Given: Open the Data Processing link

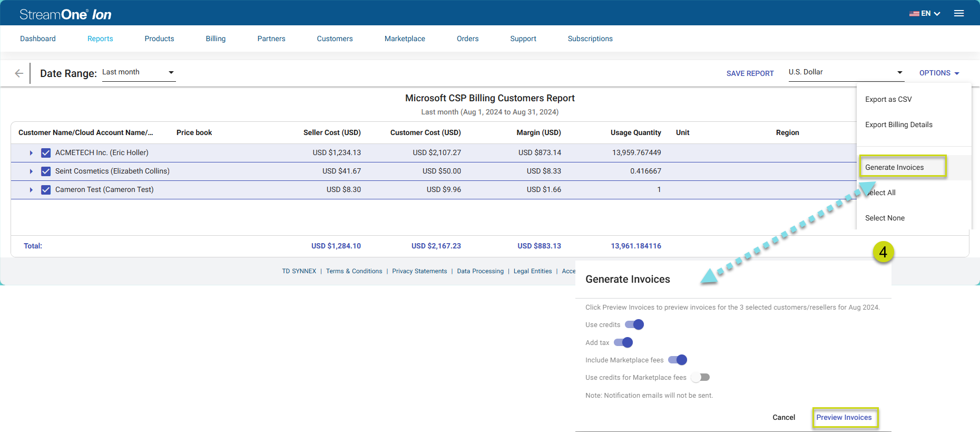Looking at the screenshot, I should [480, 271].
